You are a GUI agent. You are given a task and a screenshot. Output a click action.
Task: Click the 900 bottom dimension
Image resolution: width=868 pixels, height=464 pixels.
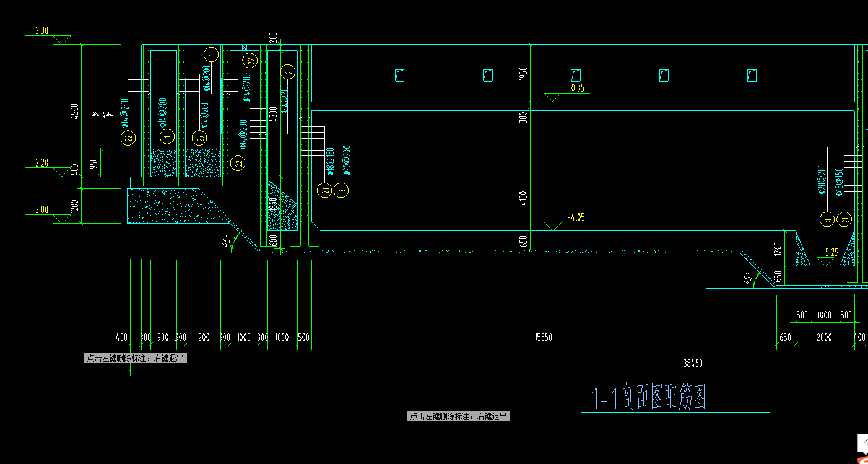tap(163, 338)
